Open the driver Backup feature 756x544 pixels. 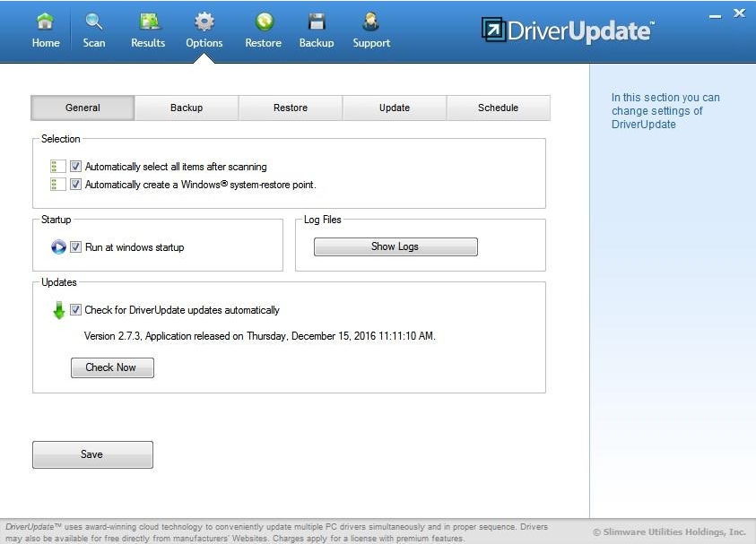(x=316, y=28)
